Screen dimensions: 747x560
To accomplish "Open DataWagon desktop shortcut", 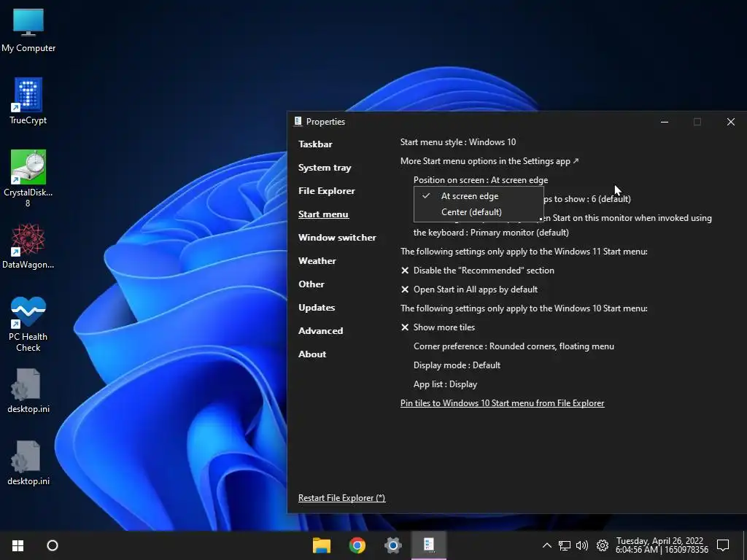I will pyautogui.click(x=28, y=246).
